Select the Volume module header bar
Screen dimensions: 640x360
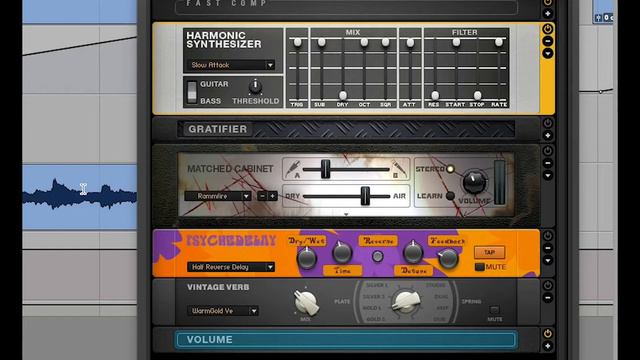[346, 340]
